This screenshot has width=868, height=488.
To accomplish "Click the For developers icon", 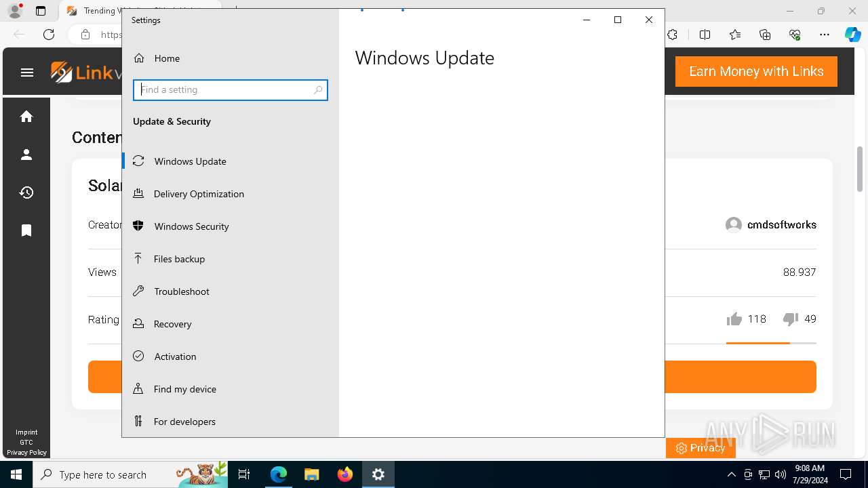I will (x=138, y=421).
